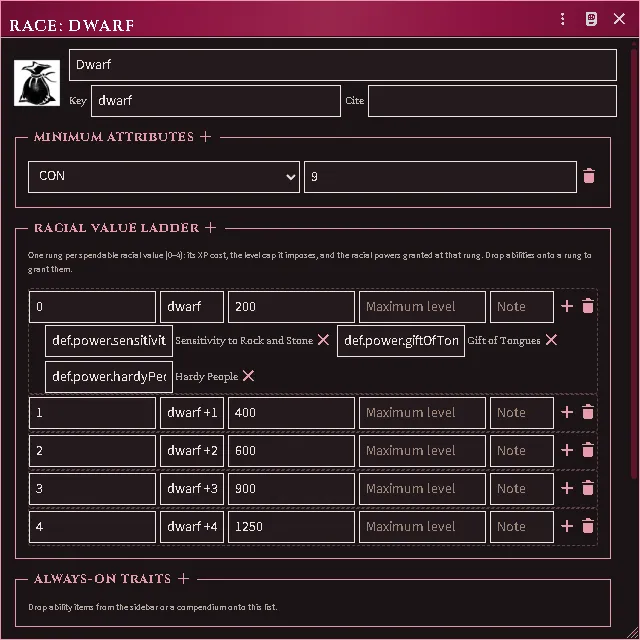Edit the XP cost 200 field

click(291, 307)
